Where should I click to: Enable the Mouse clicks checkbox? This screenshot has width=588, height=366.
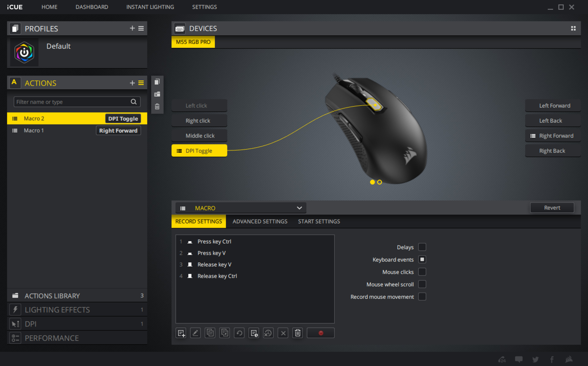pyautogui.click(x=422, y=272)
